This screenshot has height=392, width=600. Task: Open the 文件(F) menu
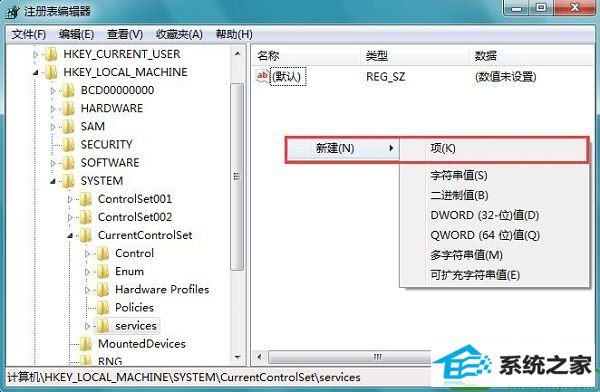click(x=29, y=34)
